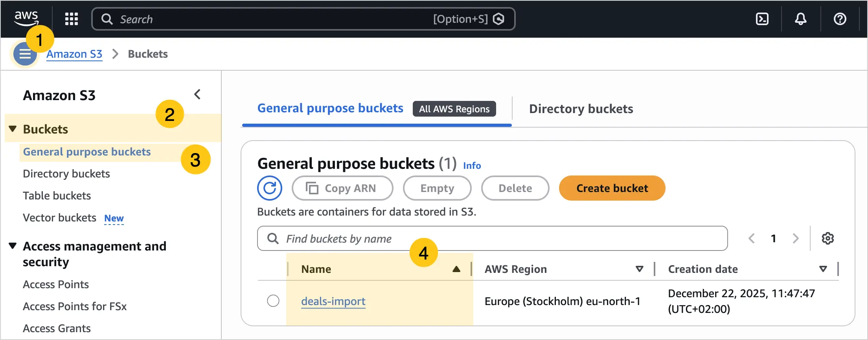This screenshot has height=340, width=868.
Task: Click the December 22, 2025 creation date cell
Action: click(x=741, y=301)
